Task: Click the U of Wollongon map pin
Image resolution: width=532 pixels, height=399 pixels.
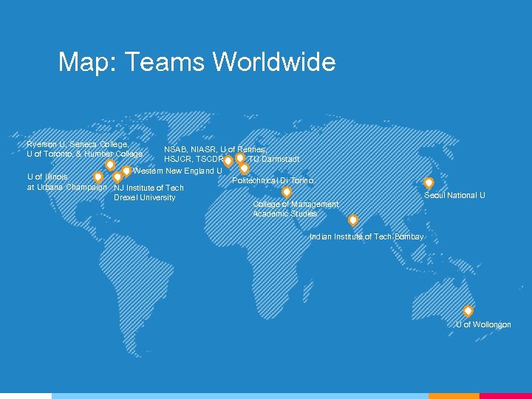Action: [468, 311]
